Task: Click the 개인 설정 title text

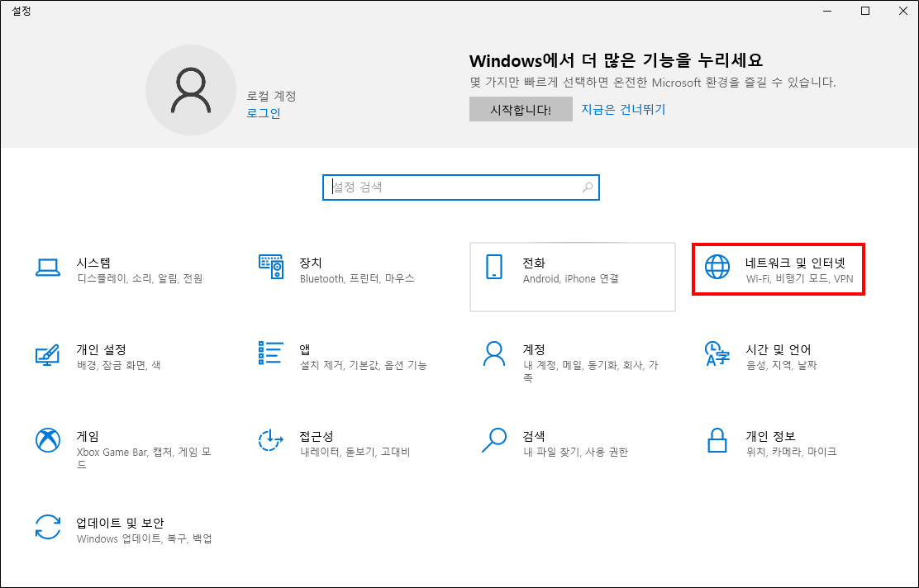Action: 102,349
